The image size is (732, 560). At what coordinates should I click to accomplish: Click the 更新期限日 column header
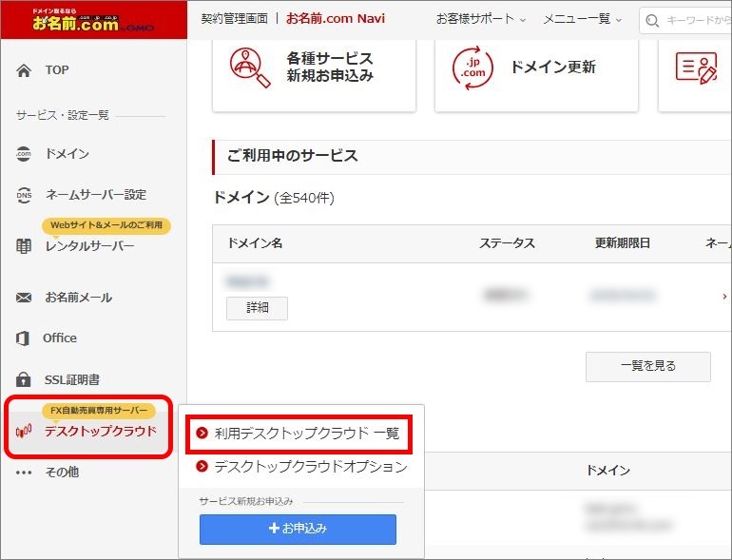(x=623, y=243)
